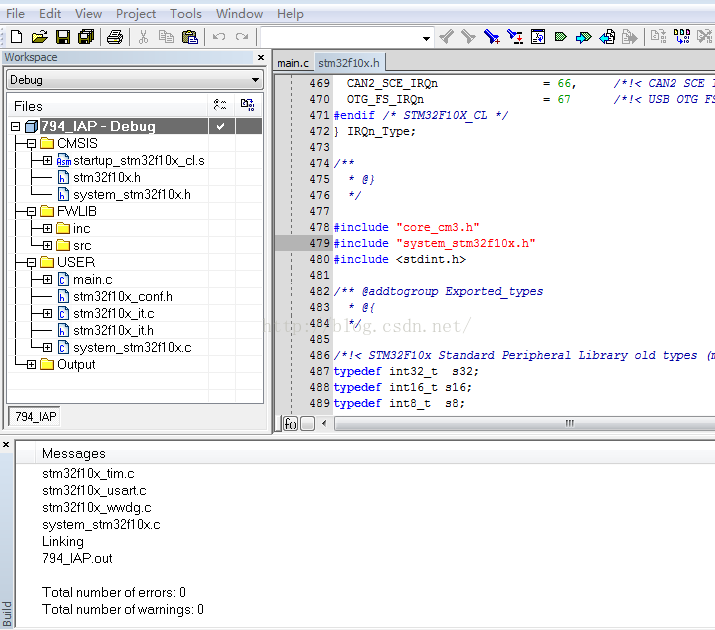
Task: Open the Debug configuration dropdown in Workspace
Action: tap(256, 80)
